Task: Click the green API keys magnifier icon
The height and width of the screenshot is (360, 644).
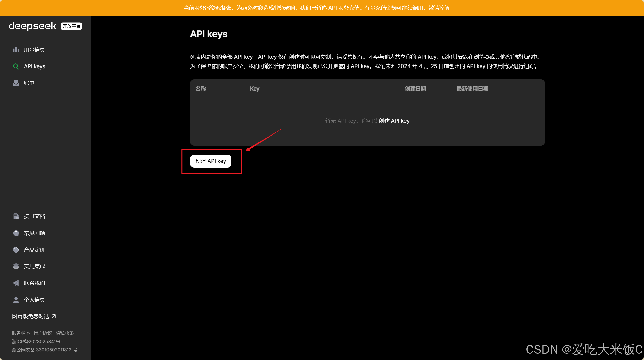Action: [x=16, y=66]
